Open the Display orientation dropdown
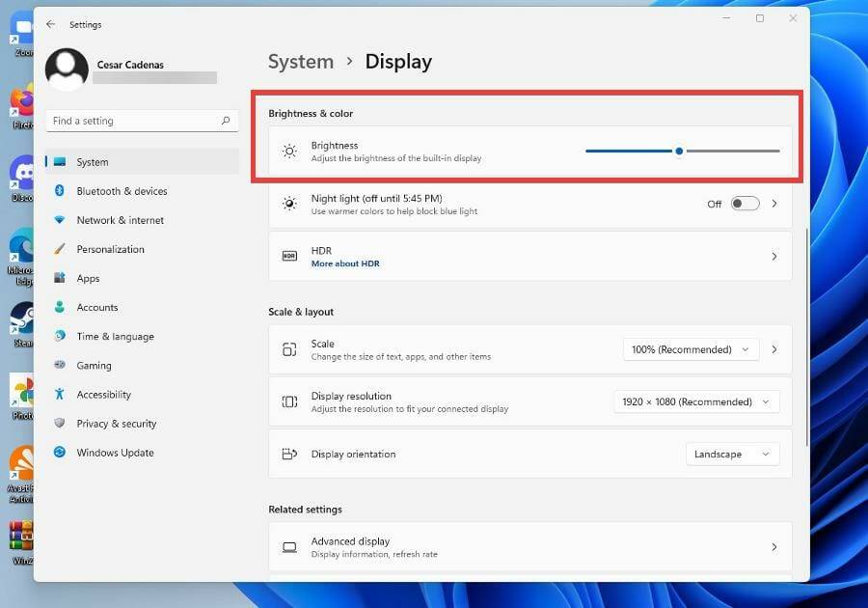 tap(732, 454)
